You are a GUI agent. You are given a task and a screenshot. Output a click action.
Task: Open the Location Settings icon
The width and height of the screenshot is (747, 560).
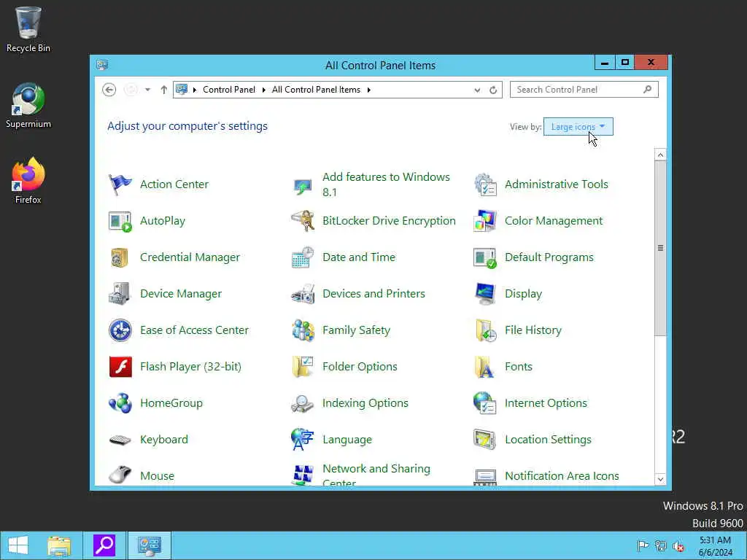click(485, 440)
